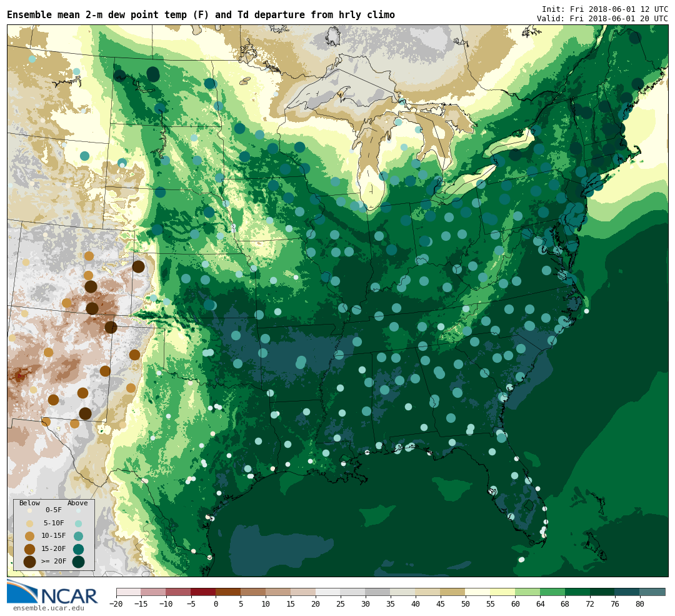Viewport: 675px width, 616px height.
Task: Click the 'Above' legend column header
Action: (x=77, y=503)
